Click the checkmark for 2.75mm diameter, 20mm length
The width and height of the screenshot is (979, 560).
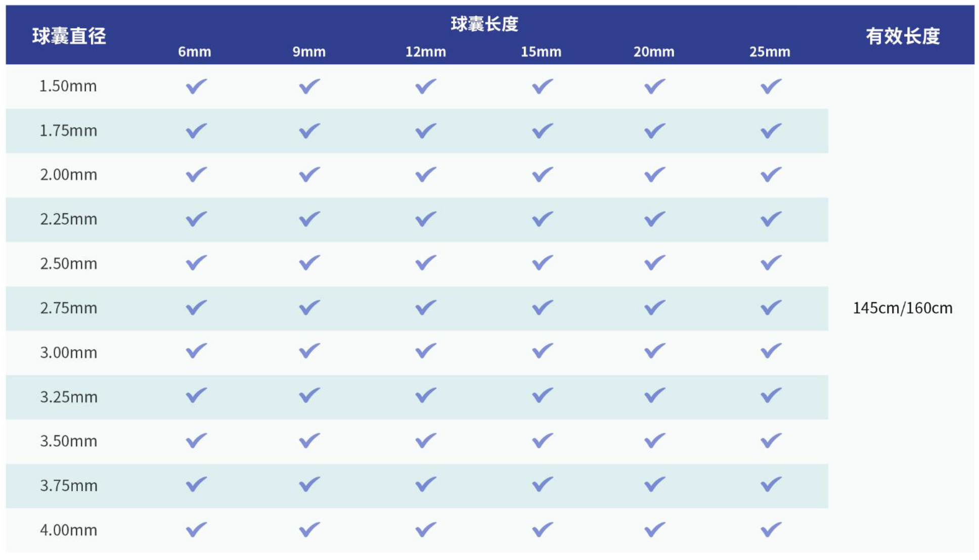(x=654, y=308)
